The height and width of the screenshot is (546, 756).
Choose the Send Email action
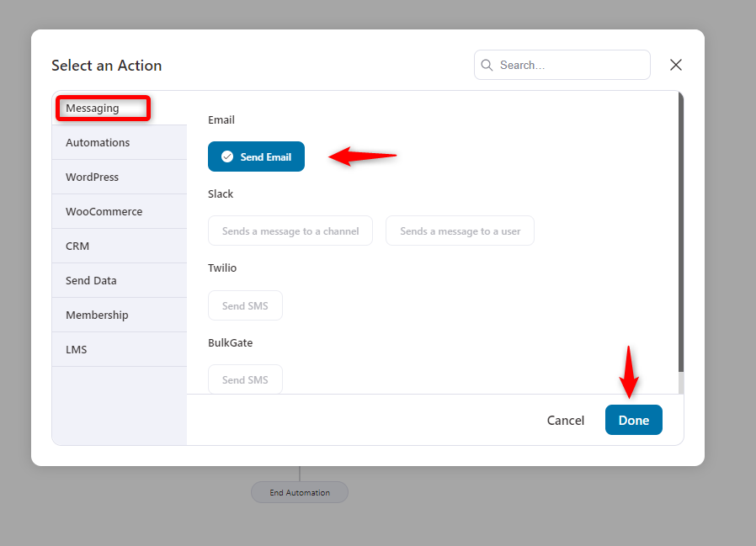pyautogui.click(x=256, y=156)
